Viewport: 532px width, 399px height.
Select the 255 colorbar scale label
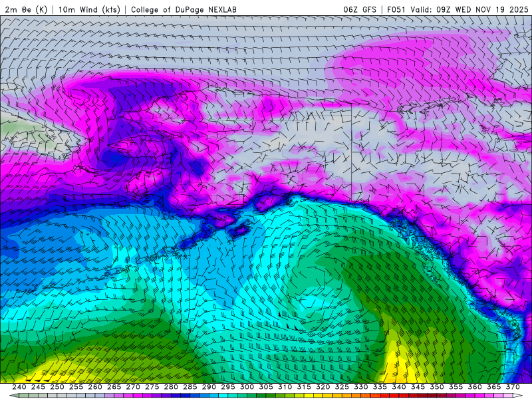pos(76,387)
